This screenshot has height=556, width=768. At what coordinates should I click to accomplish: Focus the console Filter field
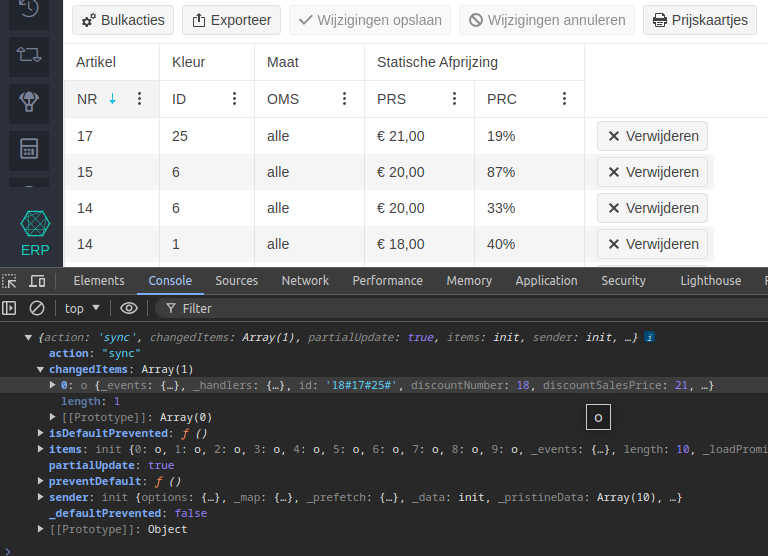pyautogui.click(x=460, y=308)
